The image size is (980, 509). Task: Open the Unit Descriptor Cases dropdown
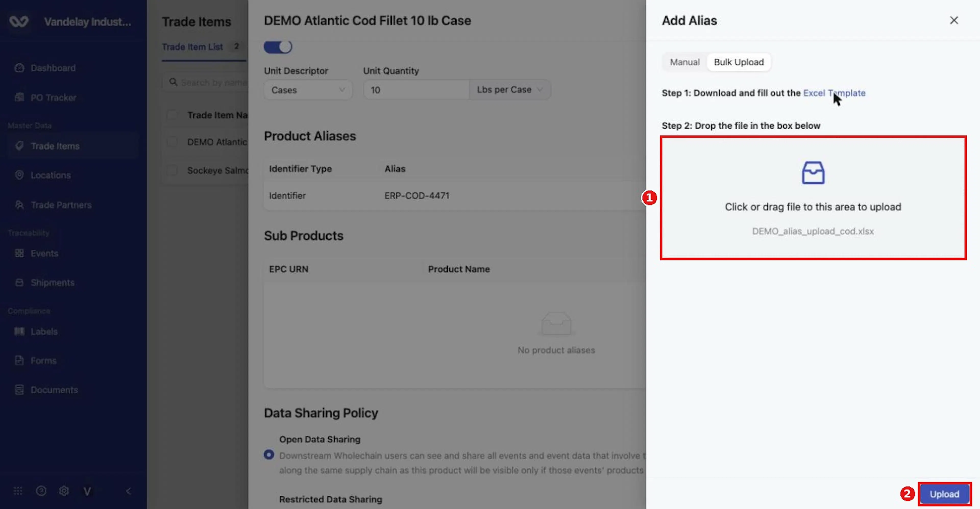coord(308,90)
